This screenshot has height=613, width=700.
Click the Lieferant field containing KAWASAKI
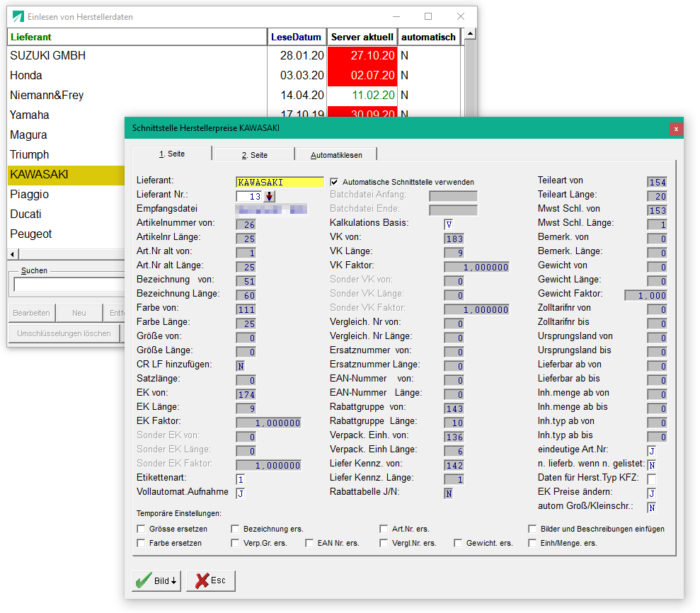[x=280, y=182]
